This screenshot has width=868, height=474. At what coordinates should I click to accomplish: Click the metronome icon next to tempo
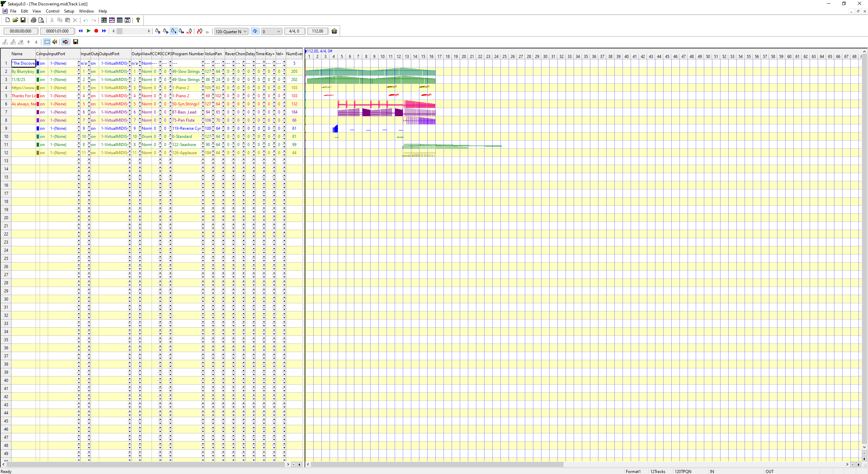point(334,31)
